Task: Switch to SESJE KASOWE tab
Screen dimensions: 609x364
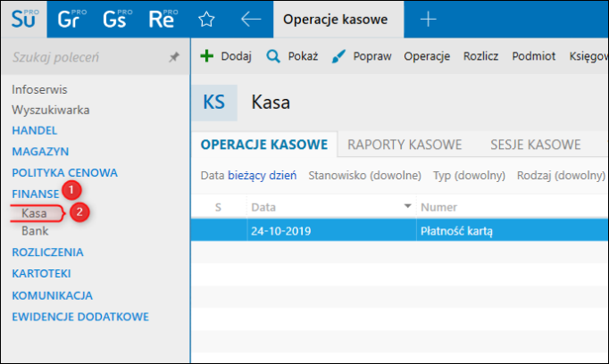Action: click(535, 145)
